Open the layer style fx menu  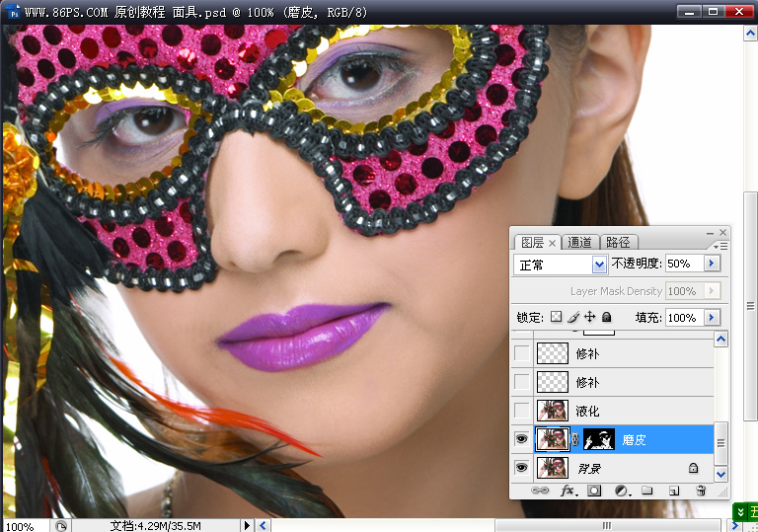[x=568, y=490]
